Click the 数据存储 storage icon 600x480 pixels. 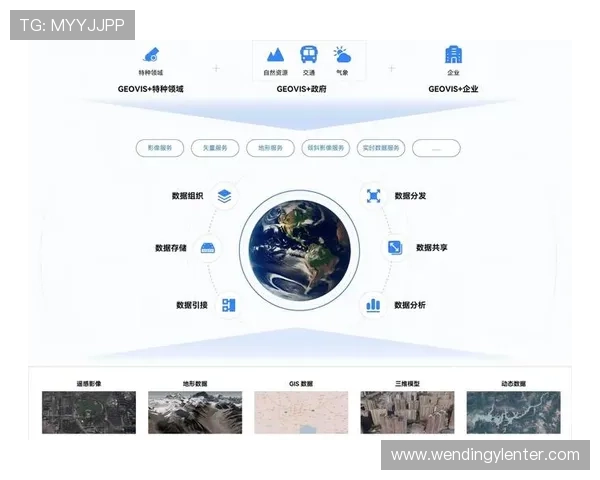click(208, 248)
